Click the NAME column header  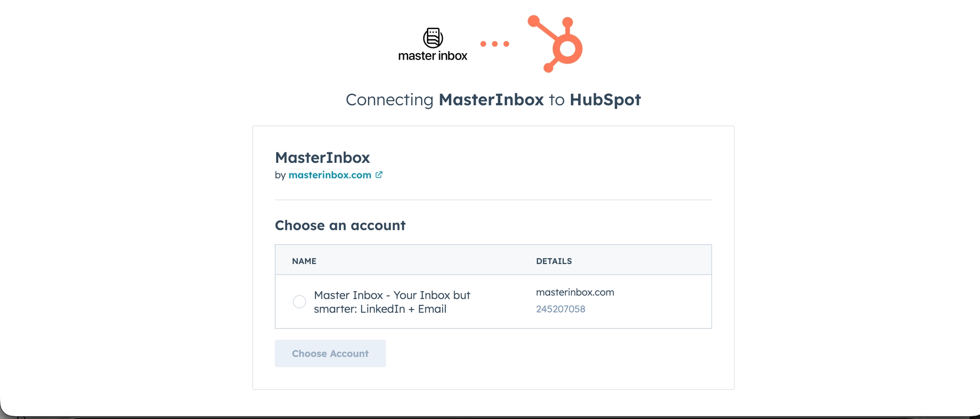[304, 261]
